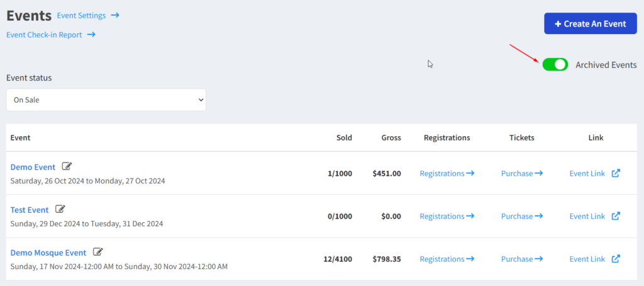Open the Demo Mosque Event title link
644x286 pixels.
tap(48, 253)
